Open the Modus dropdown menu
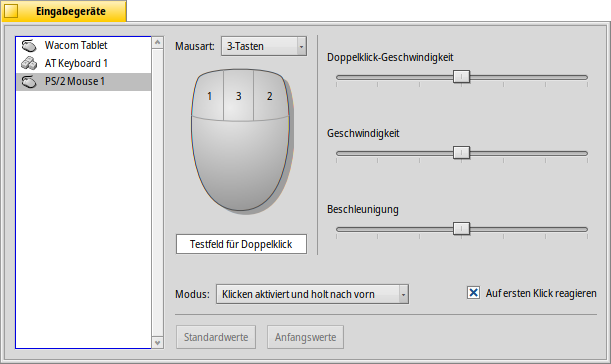The width and height of the screenshot is (611, 364). coord(313,294)
